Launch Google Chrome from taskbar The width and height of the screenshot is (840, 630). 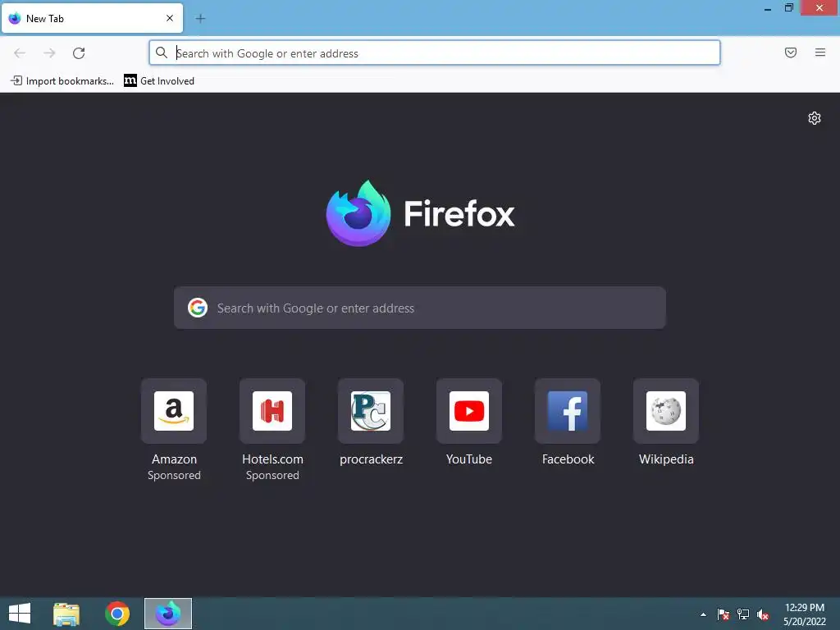pyautogui.click(x=117, y=614)
